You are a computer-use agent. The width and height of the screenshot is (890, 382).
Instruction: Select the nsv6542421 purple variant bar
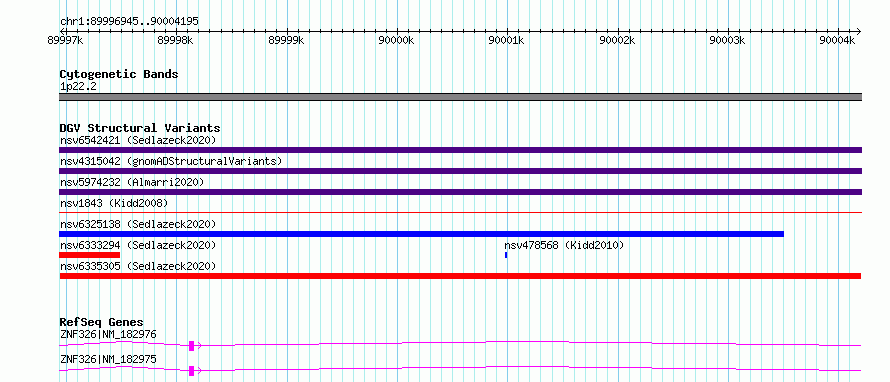pyautogui.click(x=460, y=150)
